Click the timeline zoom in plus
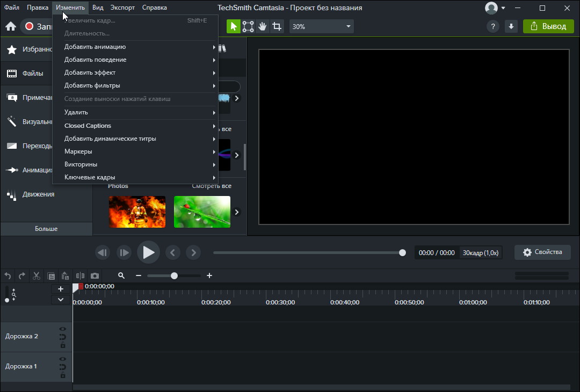Viewport: 580px width, 392px height. [209, 275]
